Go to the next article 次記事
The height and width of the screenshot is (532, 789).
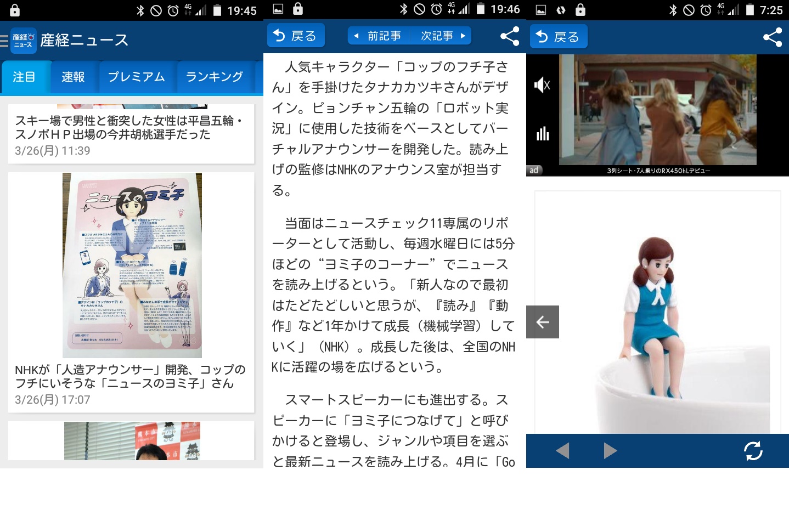click(x=442, y=36)
